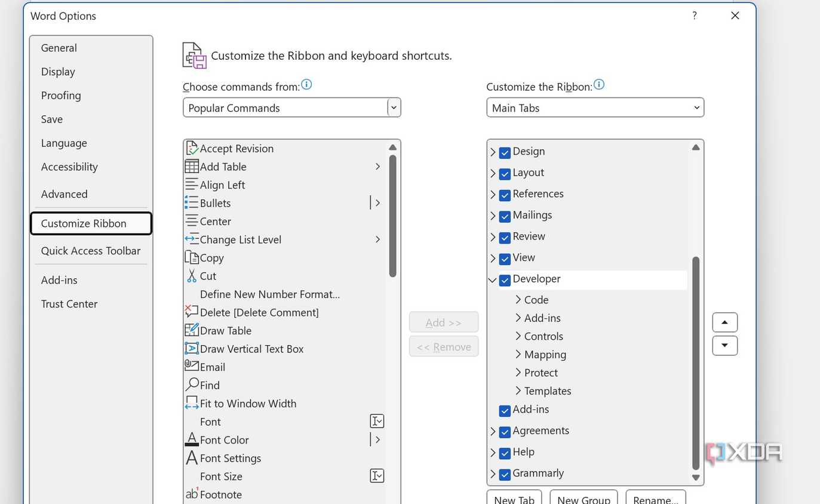Click the Font combo box indicator icon
820x504 pixels.
377,421
